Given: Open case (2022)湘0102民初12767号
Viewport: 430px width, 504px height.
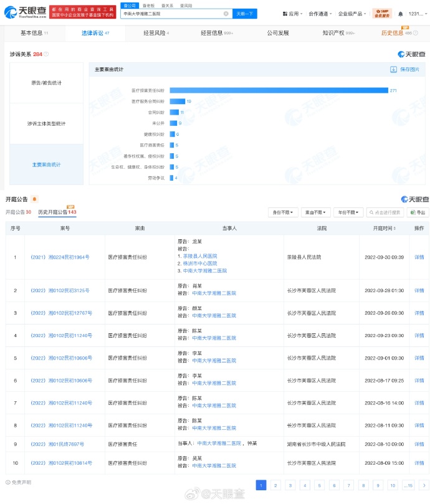Looking at the screenshot, I should coord(61,313).
